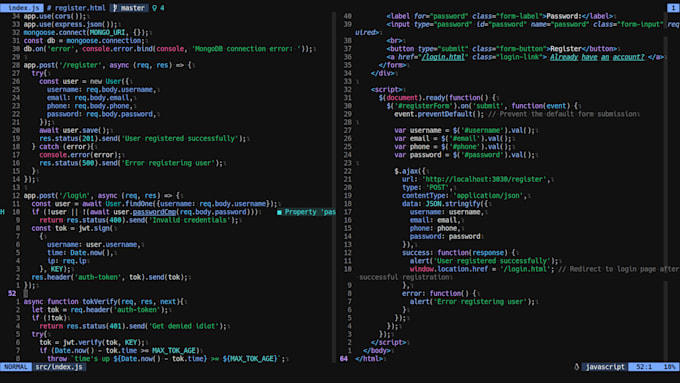The width and height of the screenshot is (680, 383).
Task: Click the $.ajax({ call in register.html
Action: (x=410, y=171)
